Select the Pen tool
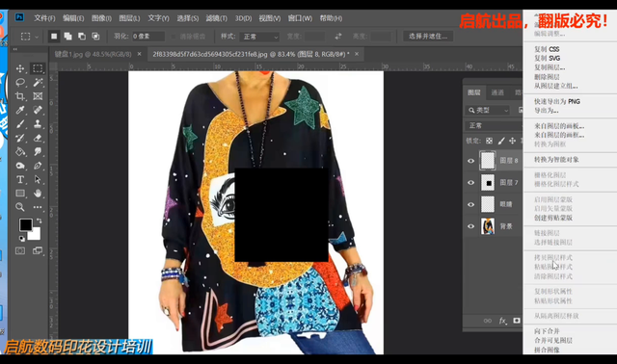This screenshot has height=364, width=617. [x=38, y=166]
